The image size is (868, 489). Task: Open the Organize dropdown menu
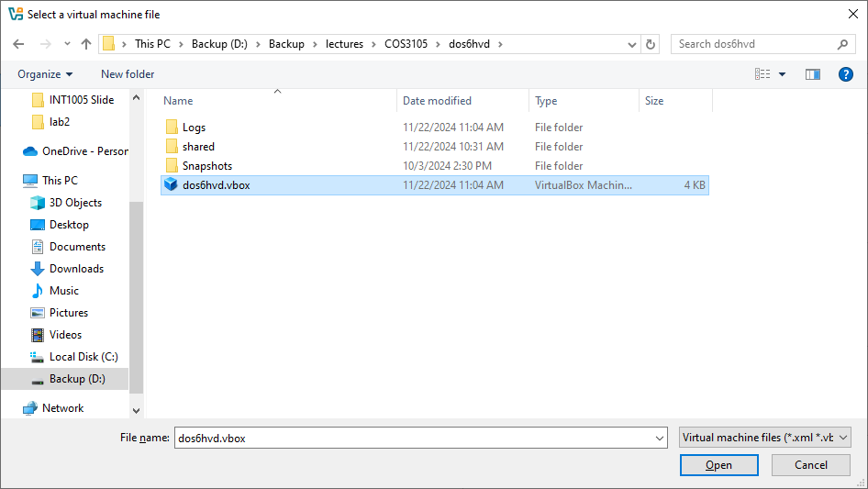[x=44, y=74]
